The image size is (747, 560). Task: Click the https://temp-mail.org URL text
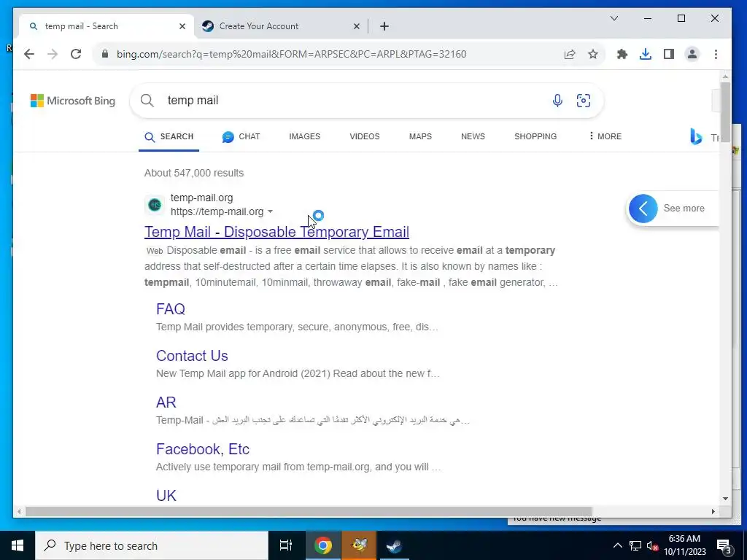point(217,211)
